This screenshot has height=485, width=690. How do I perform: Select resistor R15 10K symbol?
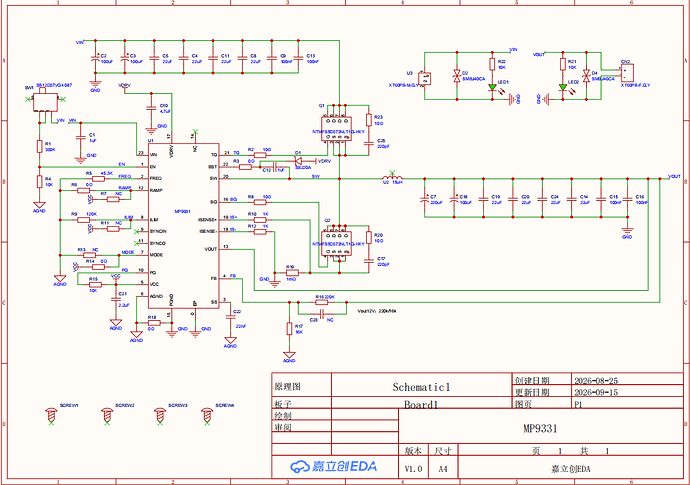click(x=94, y=285)
